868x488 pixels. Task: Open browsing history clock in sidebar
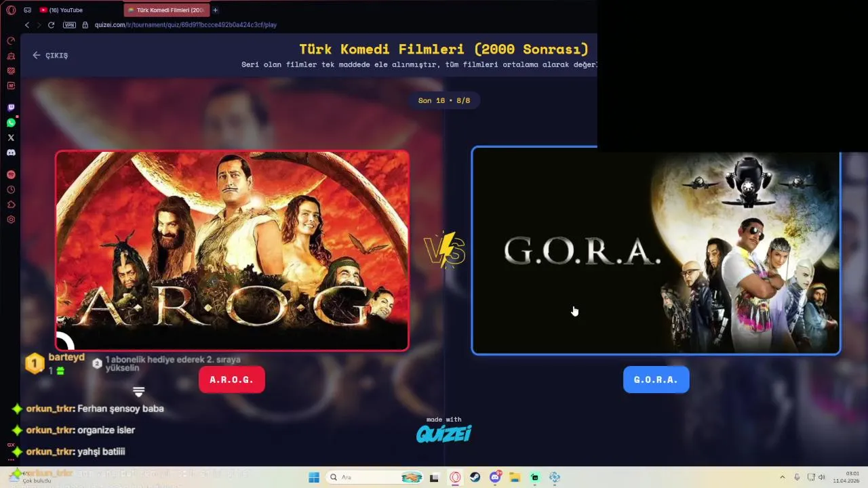point(11,190)
